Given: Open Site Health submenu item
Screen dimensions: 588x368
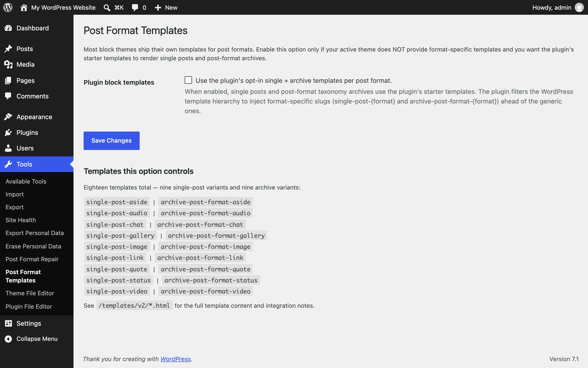Looking at the screenshot, I should click(x=21, y=220).
